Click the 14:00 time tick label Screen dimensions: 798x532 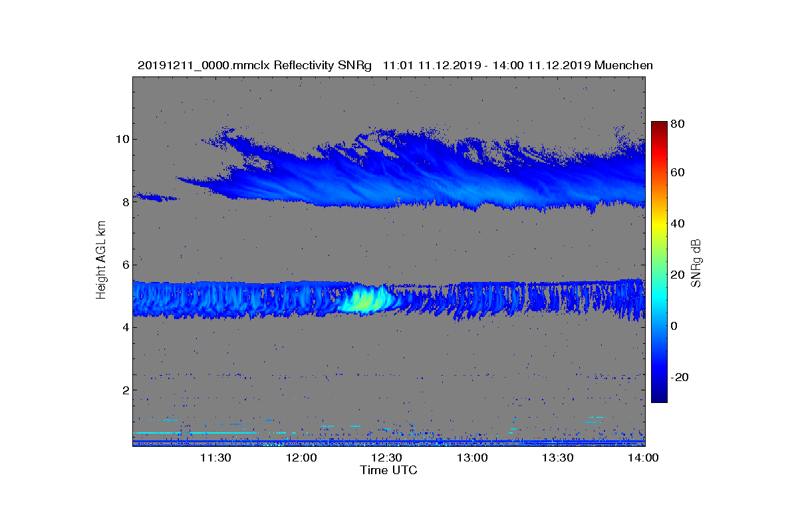(x=642, y=458)
